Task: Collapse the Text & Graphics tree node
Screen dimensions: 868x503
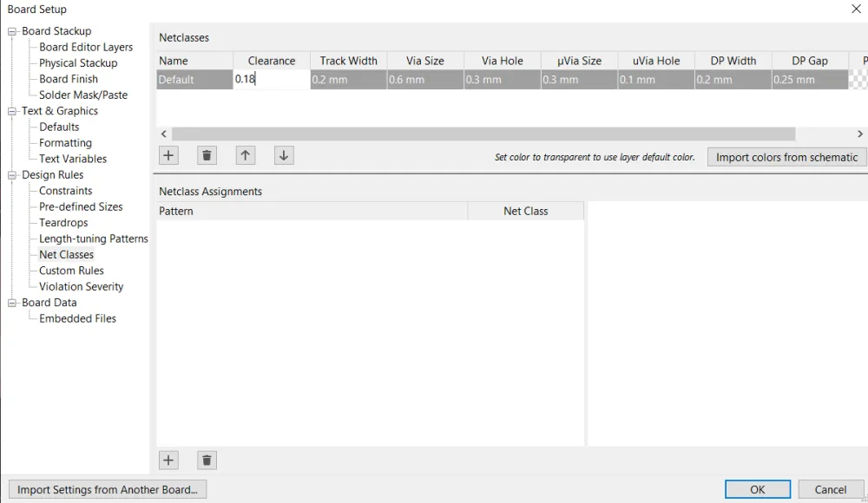Action: pos(13,111)
